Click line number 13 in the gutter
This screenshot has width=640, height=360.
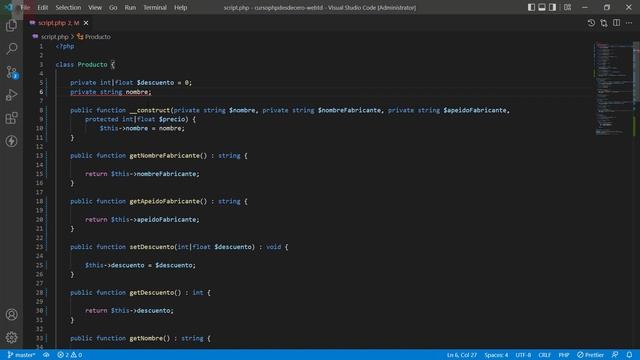point(39,156)
